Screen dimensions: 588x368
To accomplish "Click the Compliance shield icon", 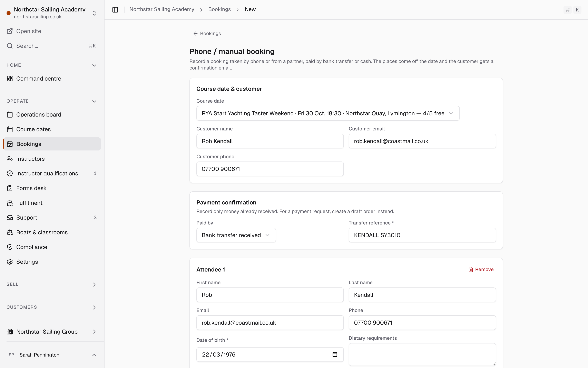I will click(10, 247).
